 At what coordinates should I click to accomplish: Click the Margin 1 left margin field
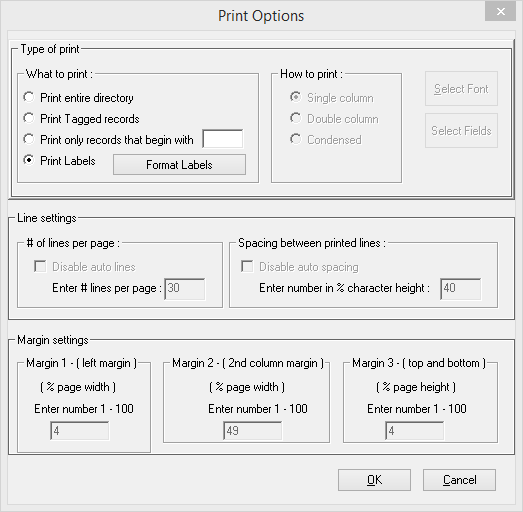79,431
